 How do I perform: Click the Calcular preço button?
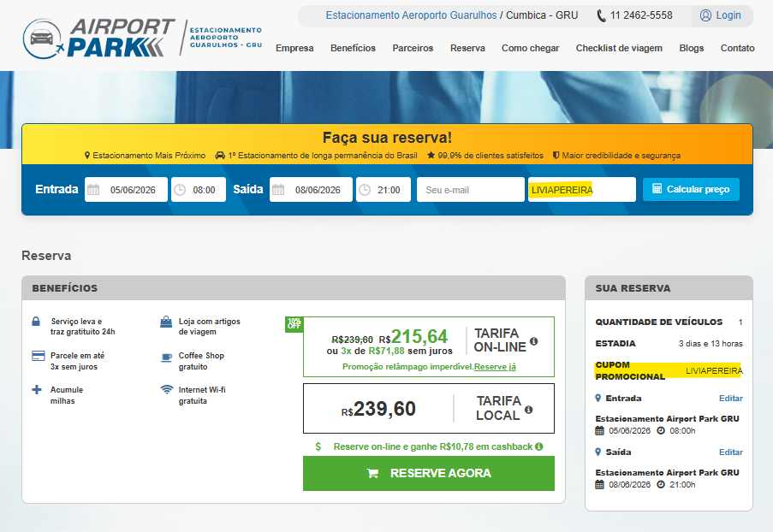tap(691, 189)
